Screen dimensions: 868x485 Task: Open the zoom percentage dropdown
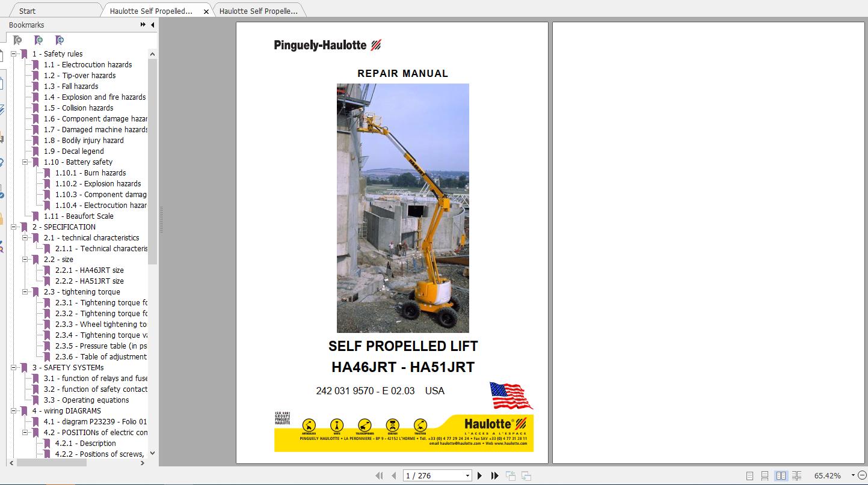click(x=853, y=475)
